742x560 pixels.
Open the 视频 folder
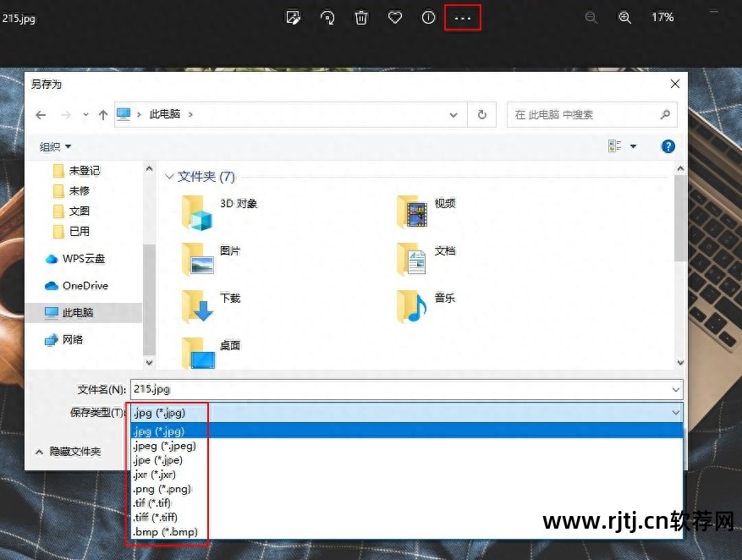click(x=426, y=211)
